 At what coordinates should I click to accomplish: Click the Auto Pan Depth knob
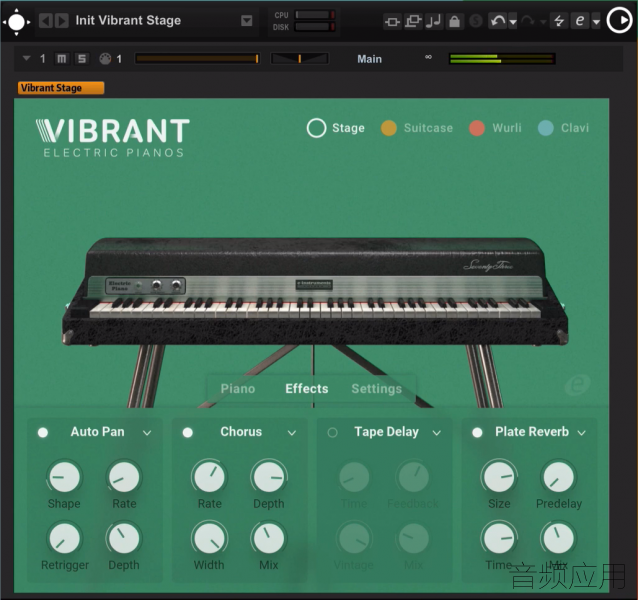click(124, 538)
